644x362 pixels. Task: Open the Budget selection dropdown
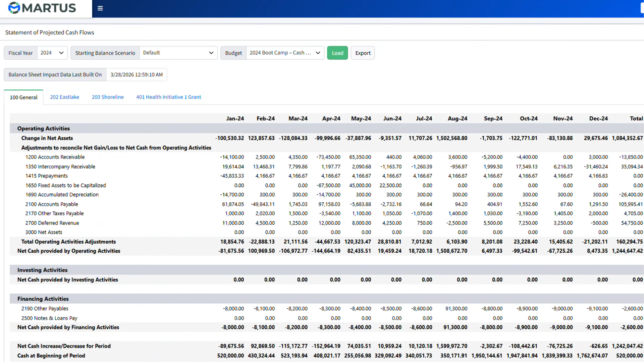pyautogui.click(x=285, y=53)
